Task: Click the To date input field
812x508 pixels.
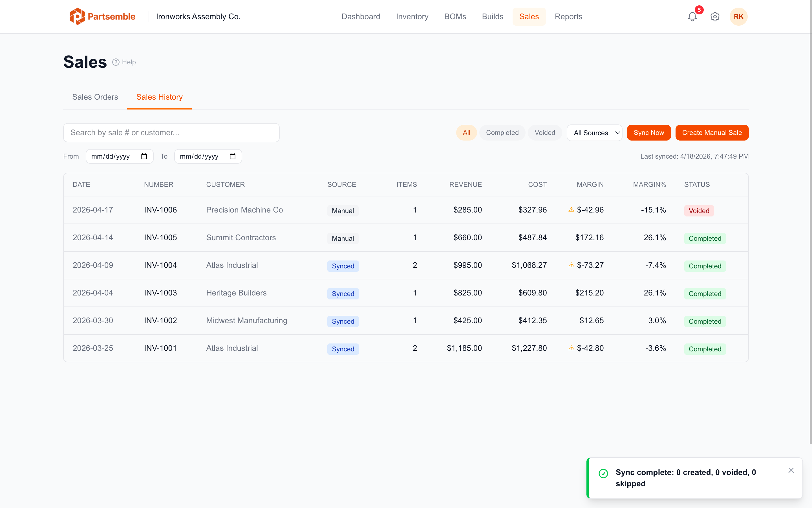Action: point(208,156)
